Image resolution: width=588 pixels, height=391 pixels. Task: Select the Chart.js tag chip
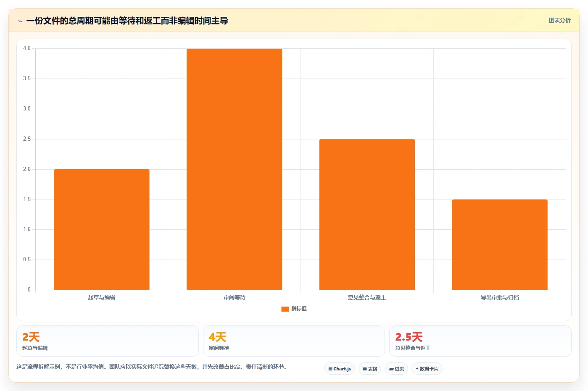340,369
